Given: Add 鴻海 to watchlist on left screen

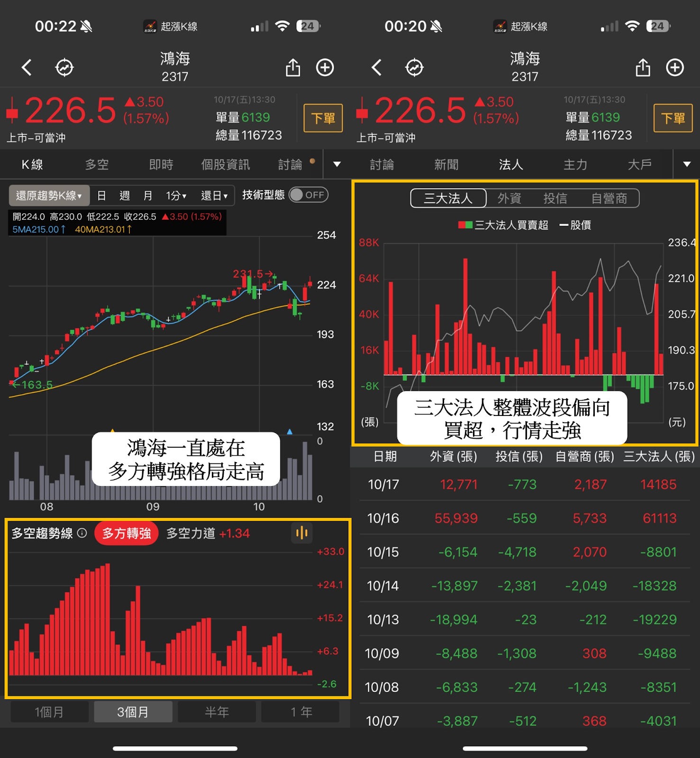Looking at the screenshot, I should [x=325, y=67].
